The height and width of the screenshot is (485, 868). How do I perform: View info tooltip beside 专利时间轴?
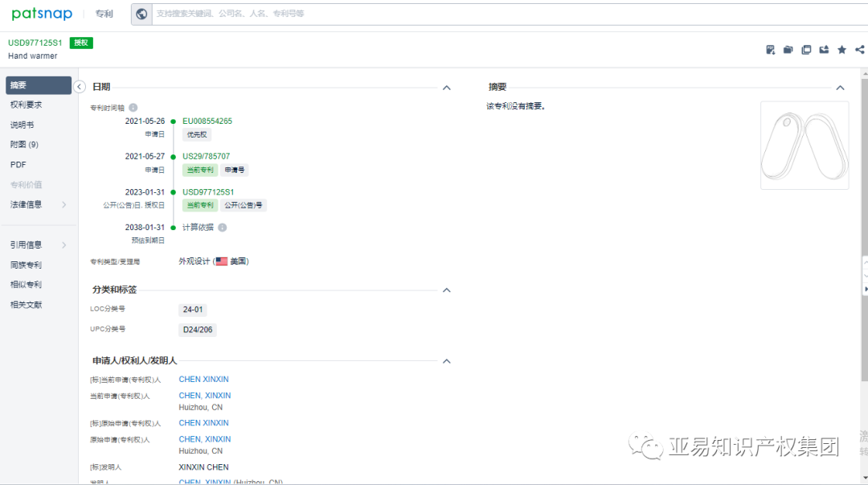pyautogui.click(x=133, y=106)
